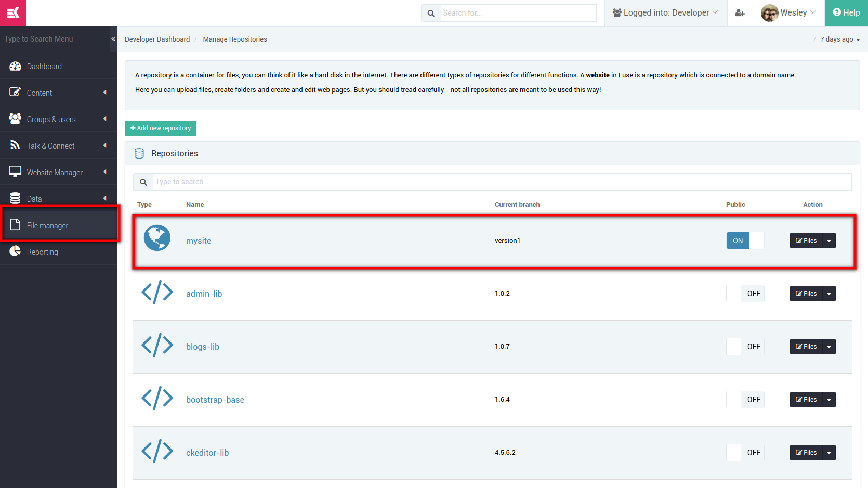Enable the public toggle for admin-lib

(745, 294)
